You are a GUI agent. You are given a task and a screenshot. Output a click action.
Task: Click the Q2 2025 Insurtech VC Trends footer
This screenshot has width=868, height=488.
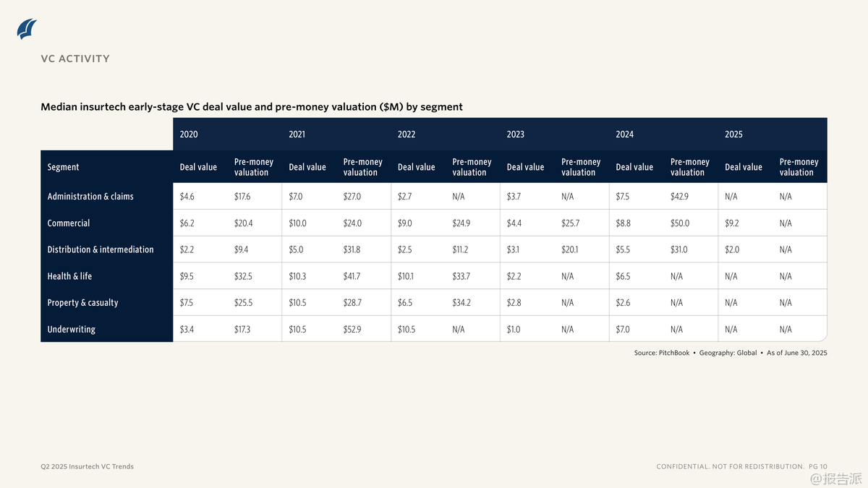pyautogui.click(x=87, y=466)
